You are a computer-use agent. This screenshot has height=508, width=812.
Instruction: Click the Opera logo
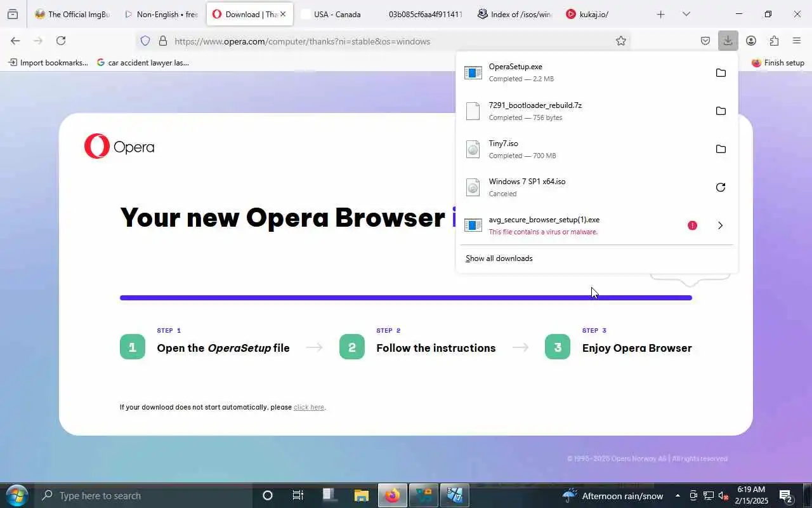[119, 147]
